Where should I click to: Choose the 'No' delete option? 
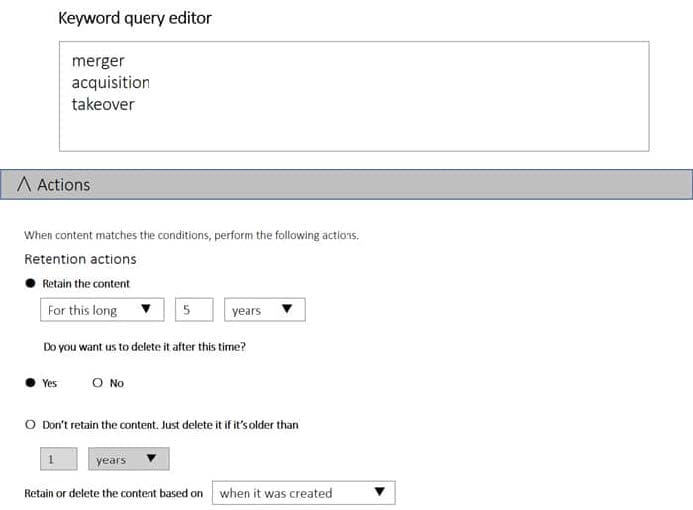coord(97,383)
